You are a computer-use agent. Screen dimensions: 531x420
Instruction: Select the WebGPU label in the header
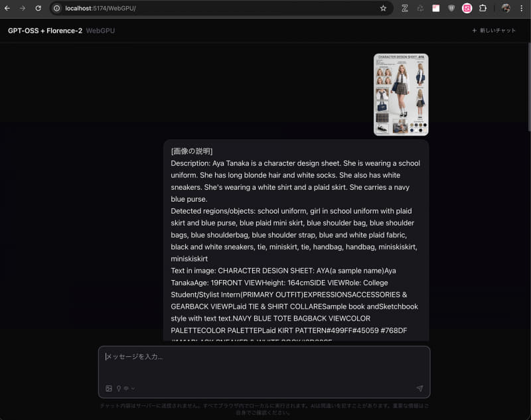[100, 31]
